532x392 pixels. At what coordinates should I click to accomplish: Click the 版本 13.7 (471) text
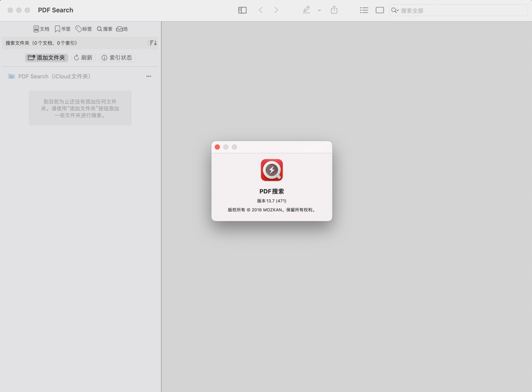(271, 201)
